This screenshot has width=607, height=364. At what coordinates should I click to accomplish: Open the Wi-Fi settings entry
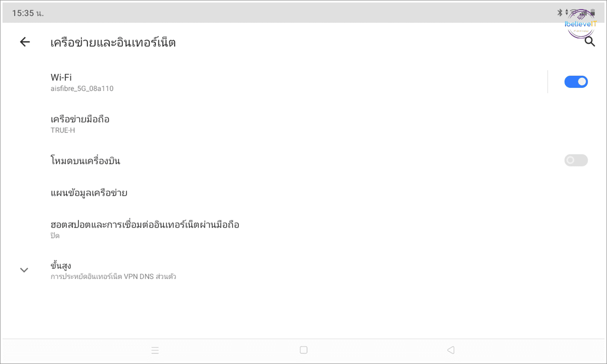pos(298,82)
